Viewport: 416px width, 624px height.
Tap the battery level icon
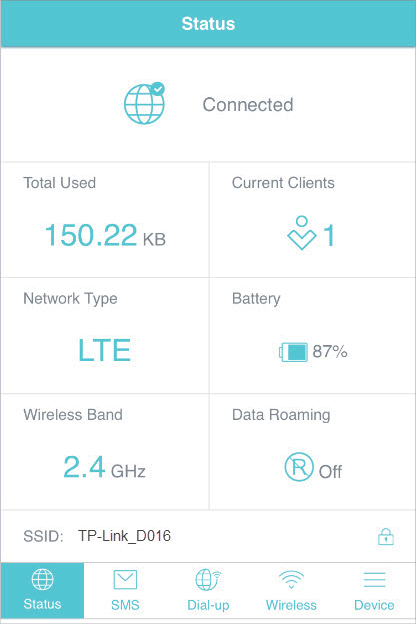(293, 352)
